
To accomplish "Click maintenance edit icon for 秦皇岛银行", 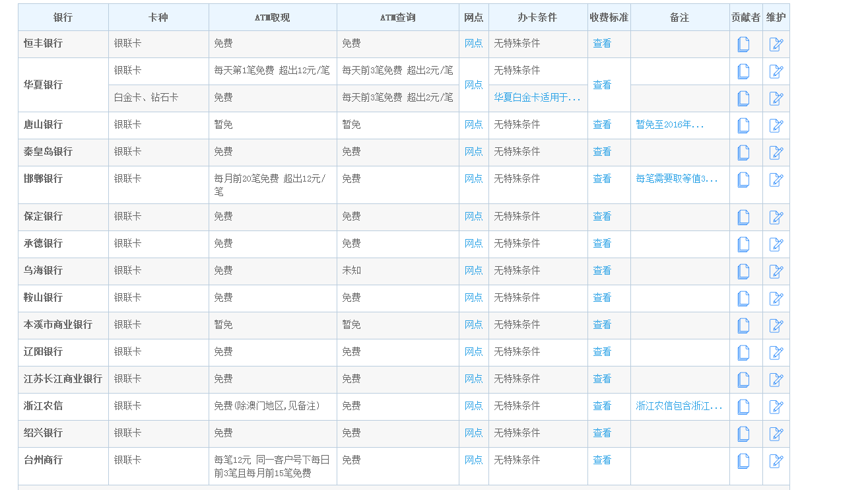I will click(x=776, y=153).
